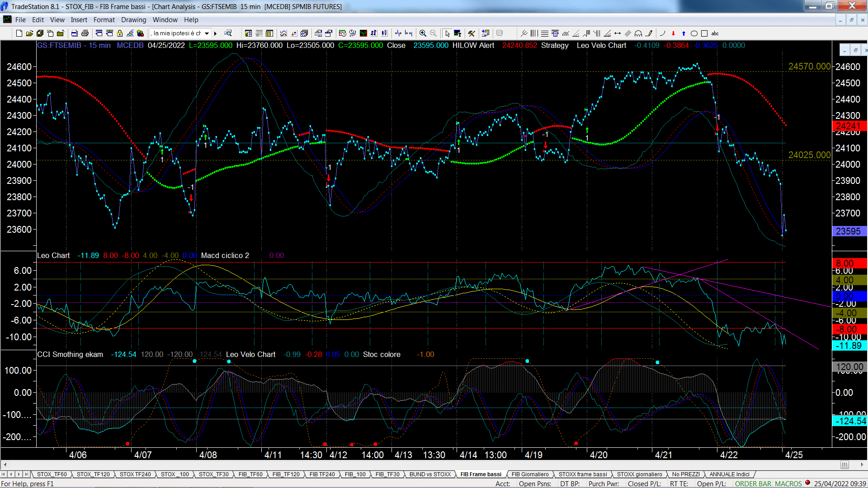Viewport: 868px width, 488px height.
Task: Click the last-tab navigation arrow
Action: click(27, 474)
